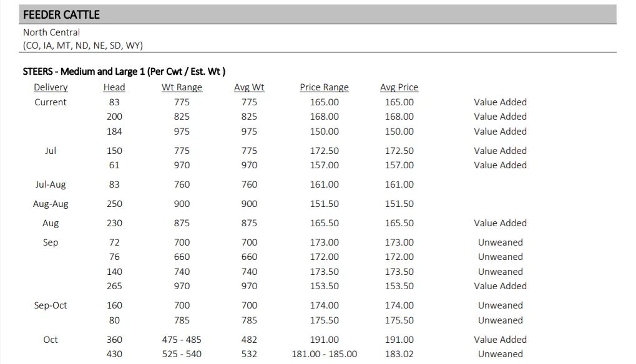Select the 183.02 average price value
636x364 pixels.
pos(399,354)
